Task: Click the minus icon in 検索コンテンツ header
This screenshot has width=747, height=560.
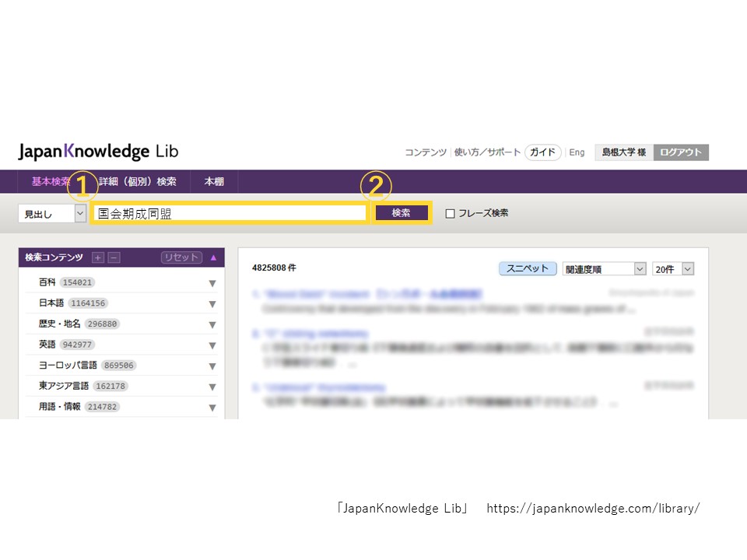Action: (x=114, y=257)
